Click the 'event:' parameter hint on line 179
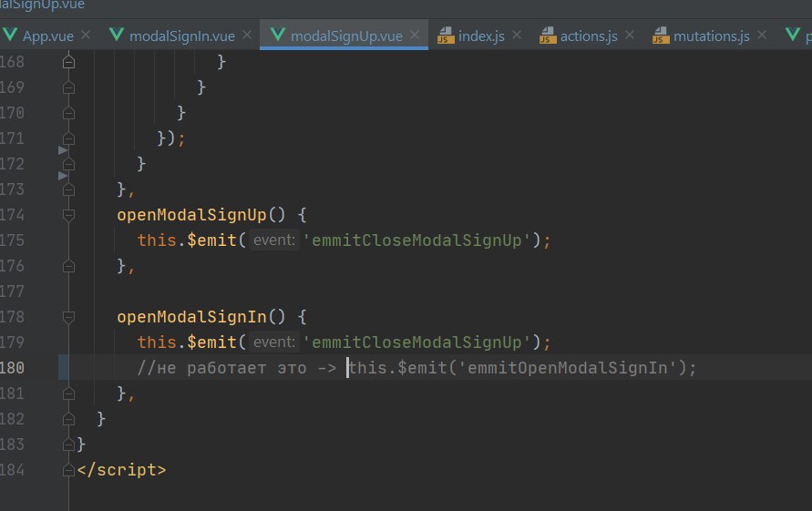812x511 pixels. (x=274, y=342)
